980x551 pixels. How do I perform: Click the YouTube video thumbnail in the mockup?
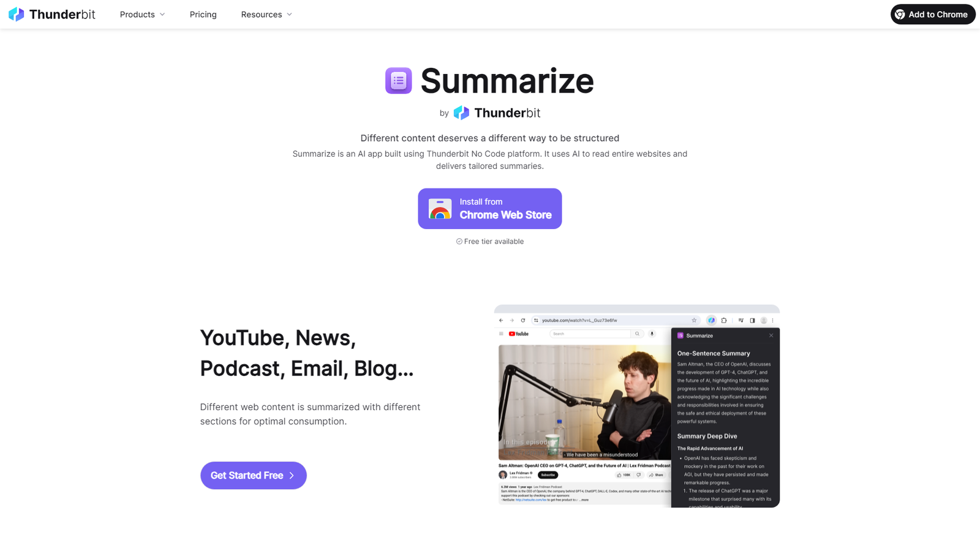click(x=584, y=402)
